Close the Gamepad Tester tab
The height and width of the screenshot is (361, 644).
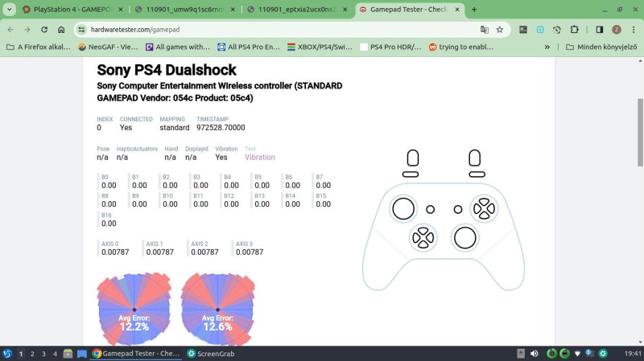pyautogui.click(x=457, y=10)
